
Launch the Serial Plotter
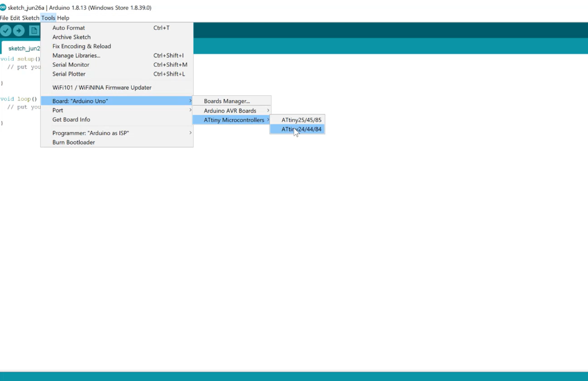(117, 74)
